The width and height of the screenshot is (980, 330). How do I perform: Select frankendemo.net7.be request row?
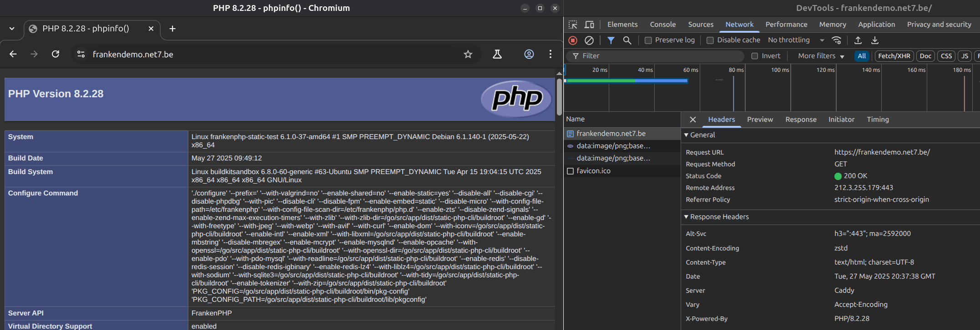[x=622, y=134]
